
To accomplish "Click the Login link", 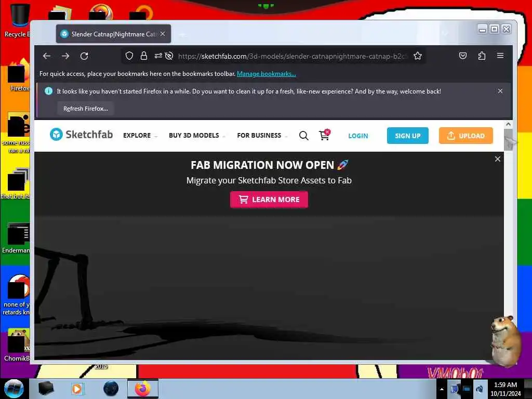I will point(358,136).
